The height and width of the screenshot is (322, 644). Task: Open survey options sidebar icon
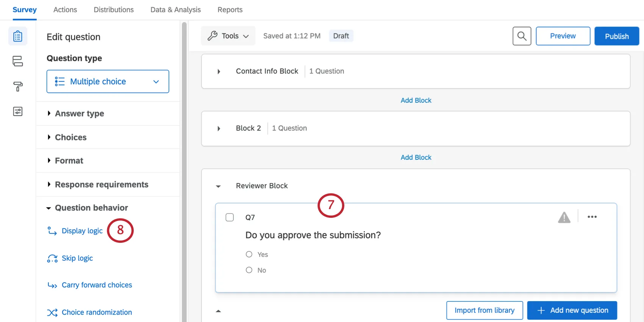tap(18, 111)
